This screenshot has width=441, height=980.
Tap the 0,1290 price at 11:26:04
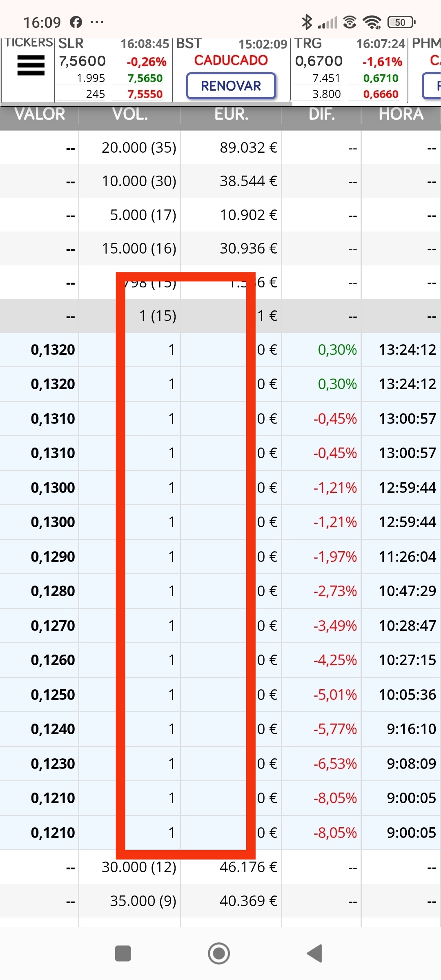(x=53, y=557)
